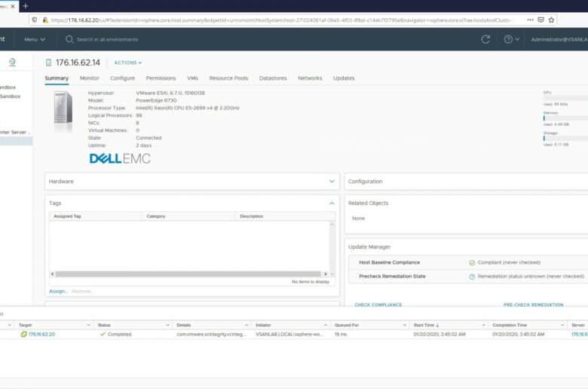The image size is (588, 389).
Task: Open a new browser tab with plus icon
Action: coord(26,6)
